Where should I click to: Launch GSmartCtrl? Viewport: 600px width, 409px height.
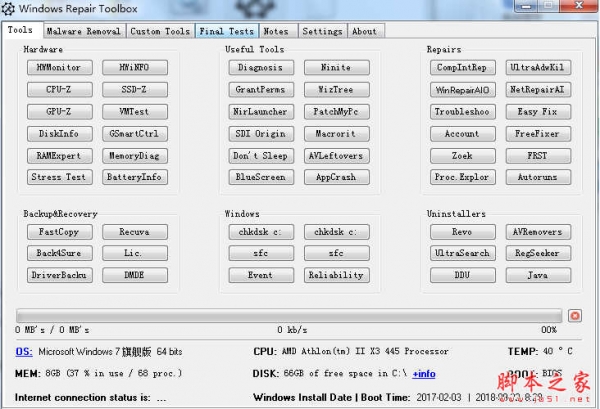pos(135,134)
